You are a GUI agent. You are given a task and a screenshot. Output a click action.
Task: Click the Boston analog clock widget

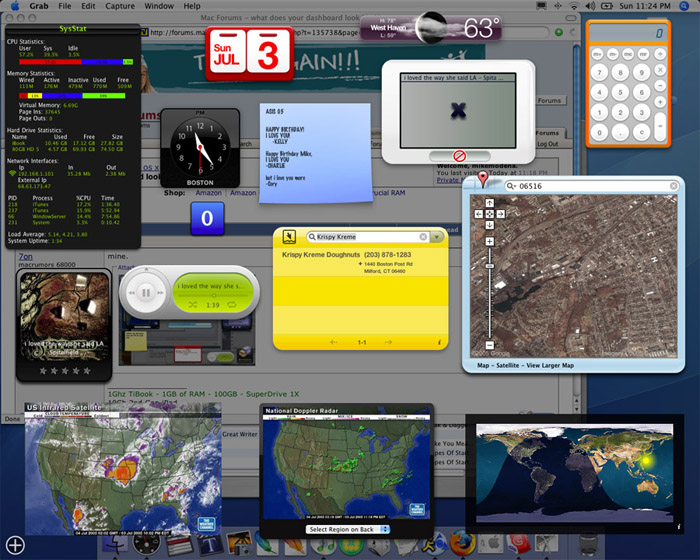click(x=200, y=148)
